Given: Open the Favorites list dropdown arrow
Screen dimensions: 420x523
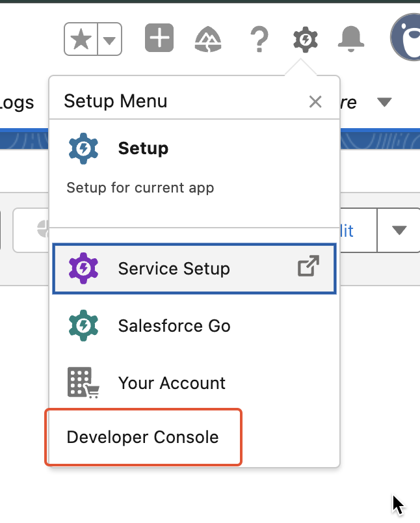Looking at the screenshot, I should tap(109, 40).
